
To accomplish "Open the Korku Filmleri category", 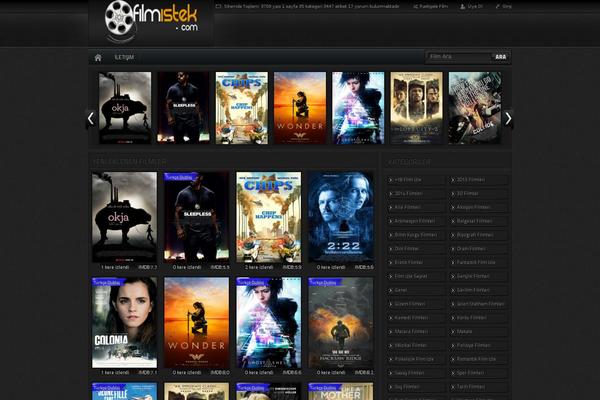I will [478, 318].
